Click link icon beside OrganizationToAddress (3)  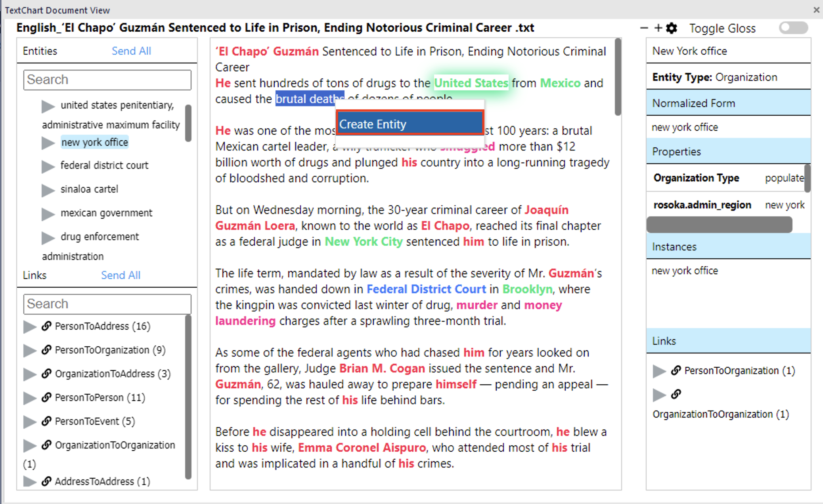pyautogui.click(x=46, y=374)
